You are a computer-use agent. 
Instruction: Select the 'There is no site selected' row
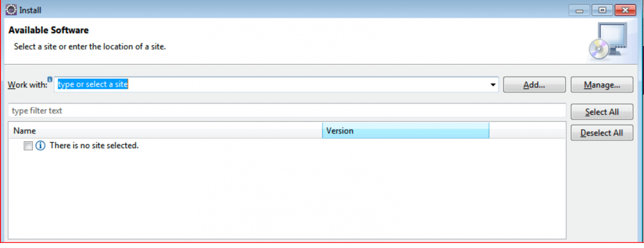(x=94, y=146)
